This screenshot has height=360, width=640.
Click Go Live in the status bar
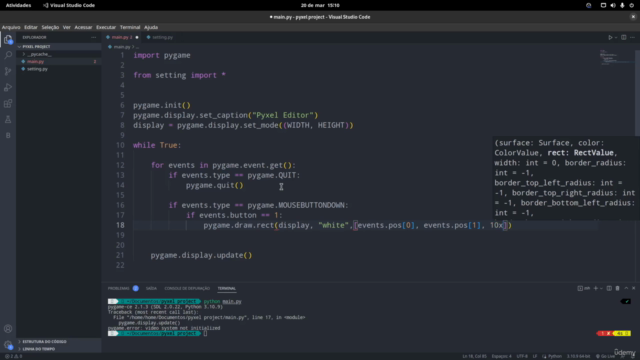tap(606, 356)
